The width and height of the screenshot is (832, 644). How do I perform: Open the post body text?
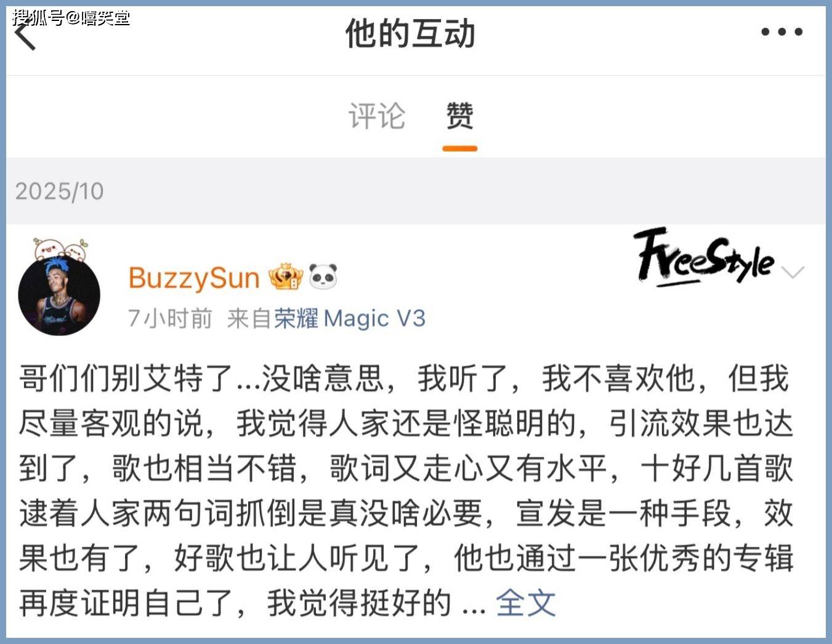pyautogui.click(x=406, y=491)
